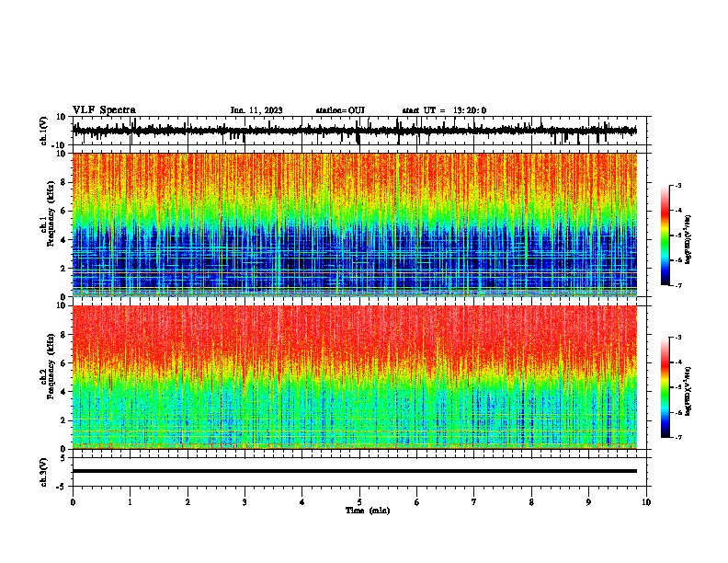Click the "VLF Spectra" plot title
This screenshot has height=563, width=728.
(104, 110)
